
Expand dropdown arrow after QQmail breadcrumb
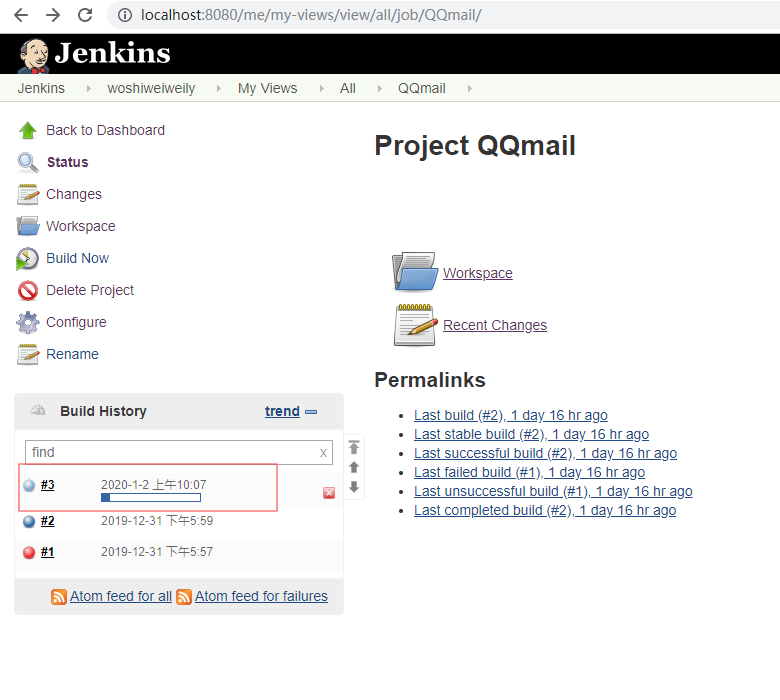(469, 89)
